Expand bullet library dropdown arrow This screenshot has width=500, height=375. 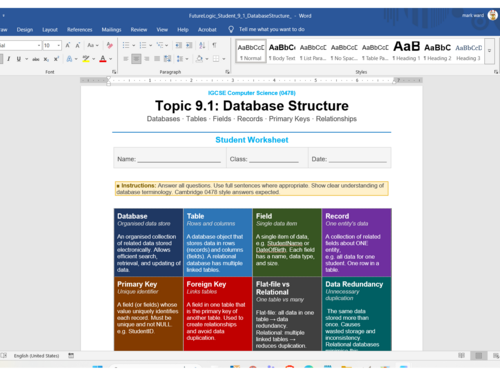click(134, 45)
